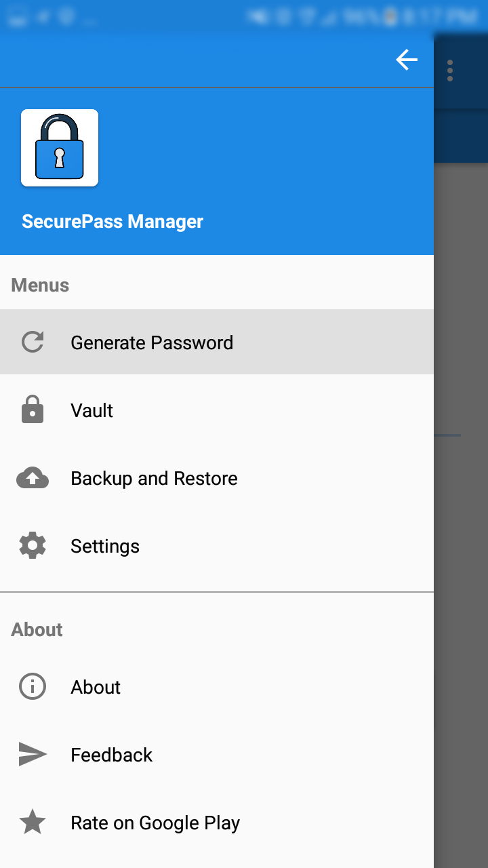Click the Backup and Restore cloud icon
Image resolution: width=488 pixels, height=868 pixels.
coord(33,478)
